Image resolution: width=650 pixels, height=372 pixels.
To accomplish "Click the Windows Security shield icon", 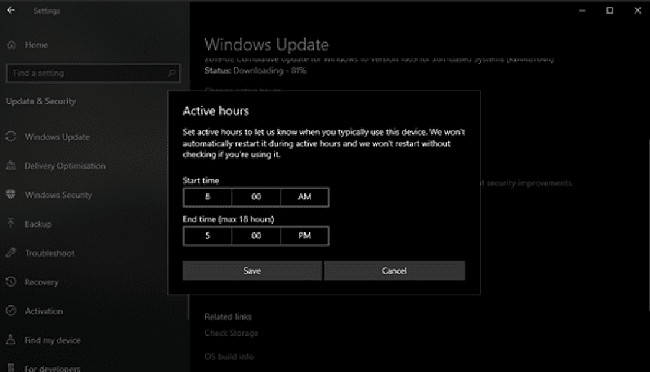I will pyautogui.click(x=11, y=195).
